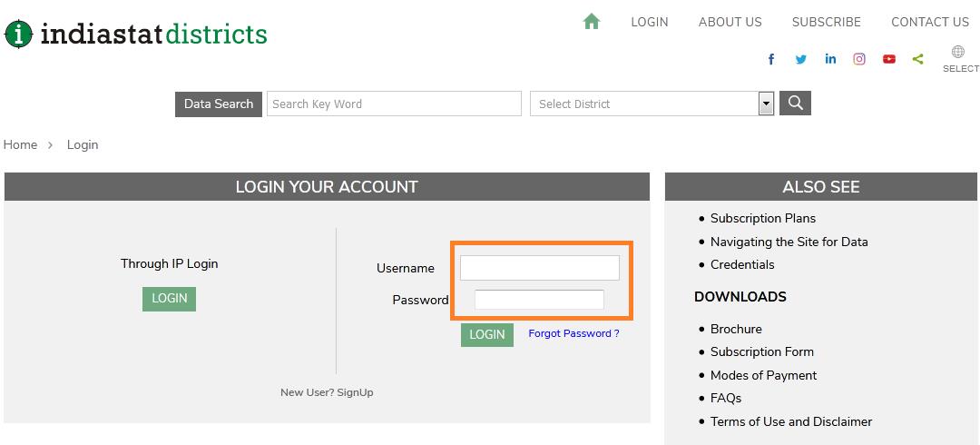980x445 pixels.
Task: Open the LinkedIn social icon
Action: coord(830,59)
